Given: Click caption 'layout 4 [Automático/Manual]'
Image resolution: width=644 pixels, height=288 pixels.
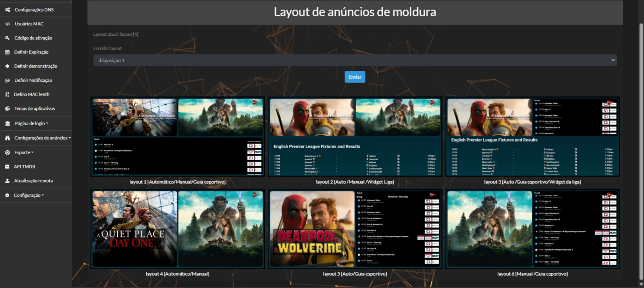Looking at the screenshot, I should (178, 274).
